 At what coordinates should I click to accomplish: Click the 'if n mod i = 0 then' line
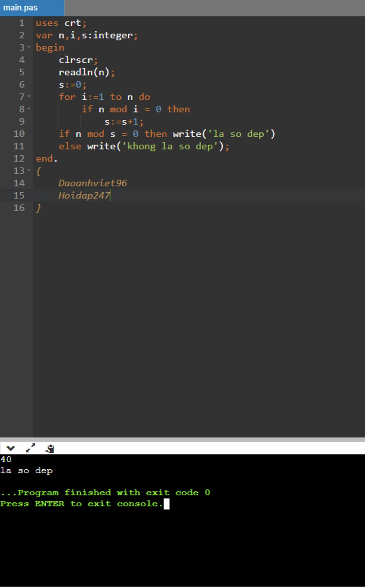pyautogui.click(x=136, y=109)
